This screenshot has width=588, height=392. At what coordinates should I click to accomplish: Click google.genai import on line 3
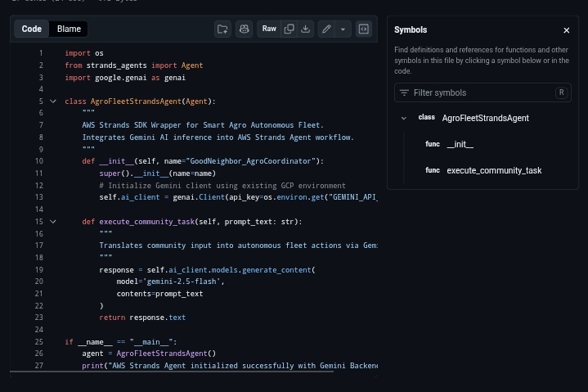click(x=121, y=78)
